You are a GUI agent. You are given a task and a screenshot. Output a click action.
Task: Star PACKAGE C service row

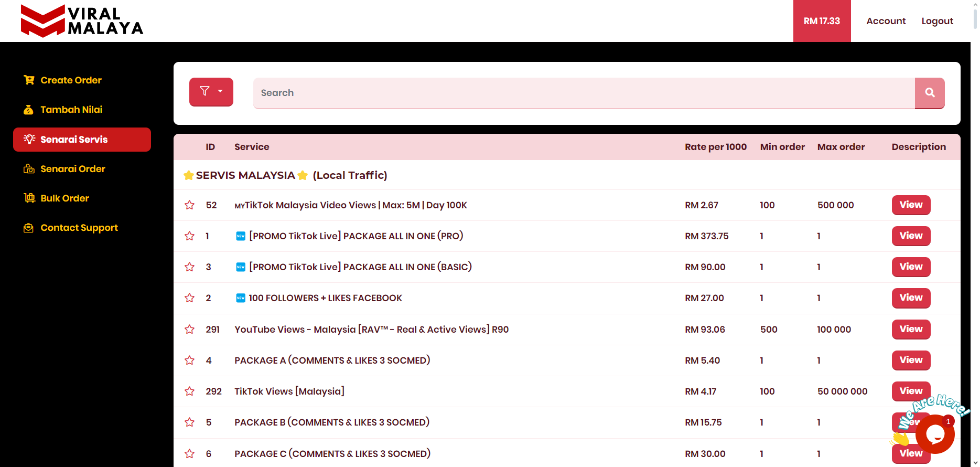coord(190,454)
